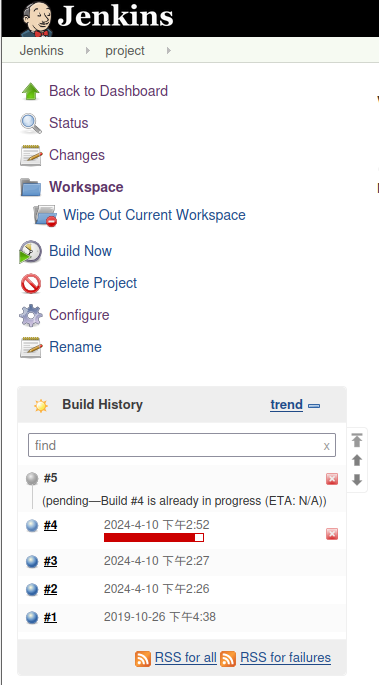Screen dimensions: 379x685
Task: Click the red Delete Project icon
Action: point(31,283)
